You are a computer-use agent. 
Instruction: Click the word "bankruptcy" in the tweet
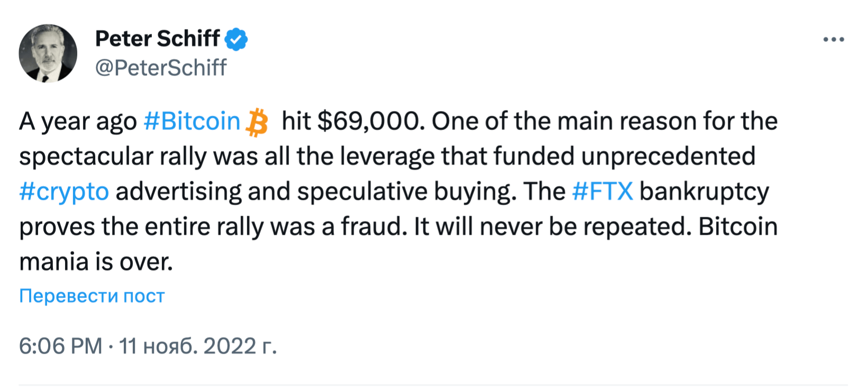click(x=704, y=192)
